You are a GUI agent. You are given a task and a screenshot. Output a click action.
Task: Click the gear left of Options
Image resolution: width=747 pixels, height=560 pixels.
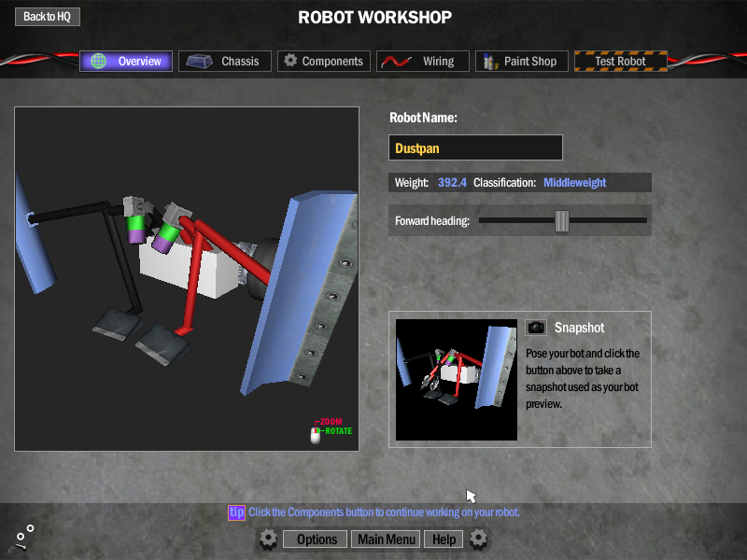pos(268,539)
